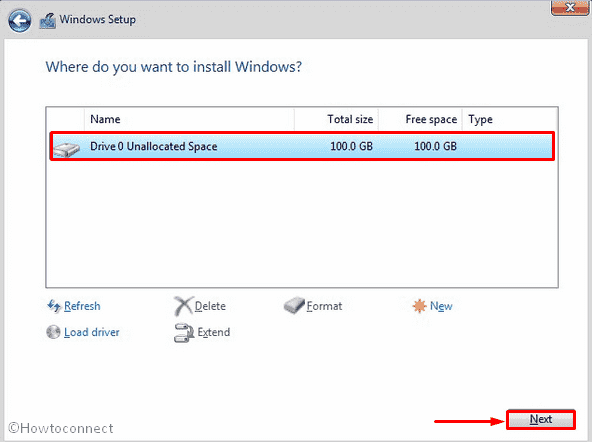Proceed with the Next button
Screen dimensions: 592x442
[x=541, y=419]
